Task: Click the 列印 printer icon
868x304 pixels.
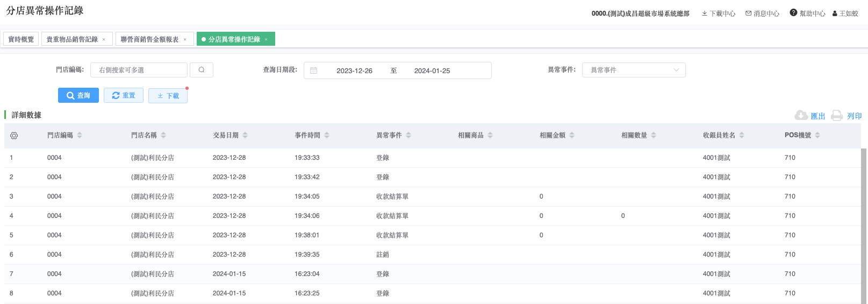Action: (837, 116)
